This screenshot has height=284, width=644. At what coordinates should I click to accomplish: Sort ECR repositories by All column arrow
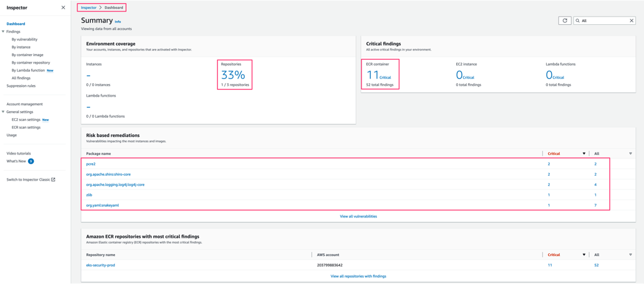coord(630,255)
